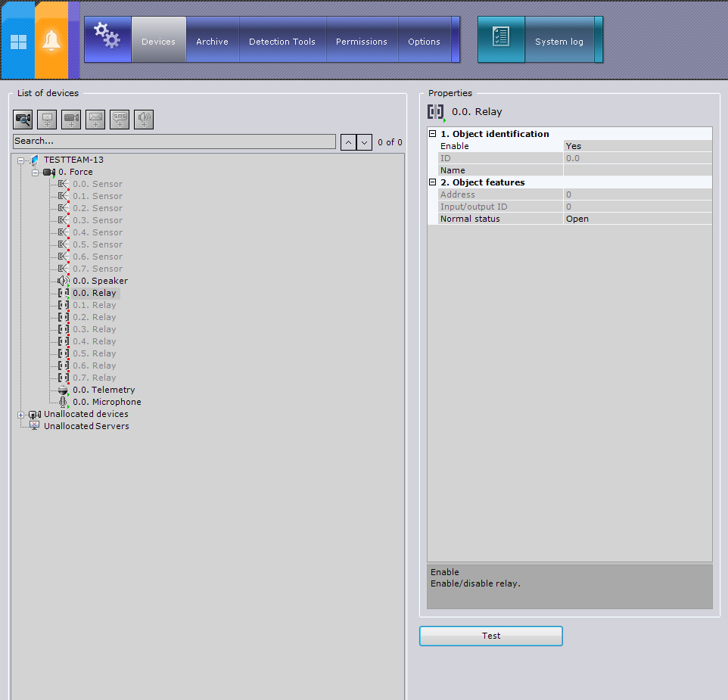
Task: Click the camera search (IP device discovery) icon
Action: pyautogui.click(x=23, y=119)
